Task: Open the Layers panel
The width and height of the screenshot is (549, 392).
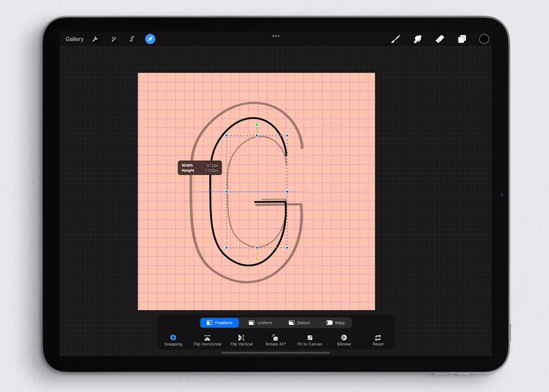Action: (462, 39)
